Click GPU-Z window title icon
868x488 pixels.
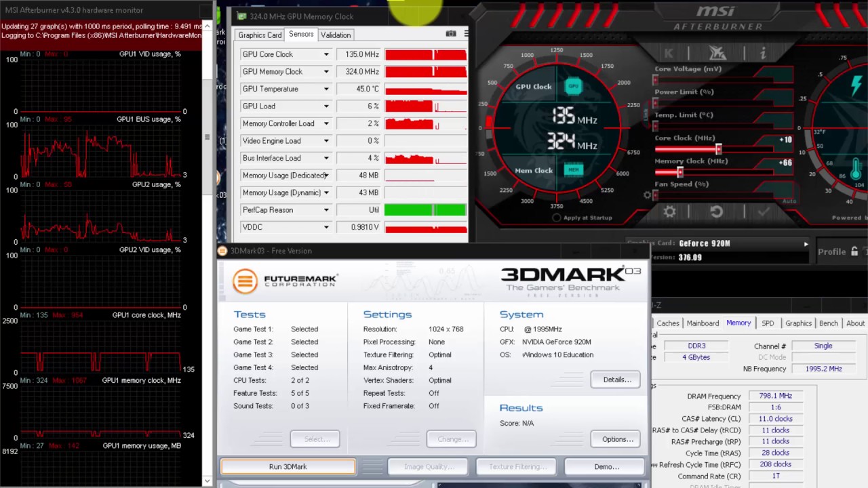click(x=241, y=16)
